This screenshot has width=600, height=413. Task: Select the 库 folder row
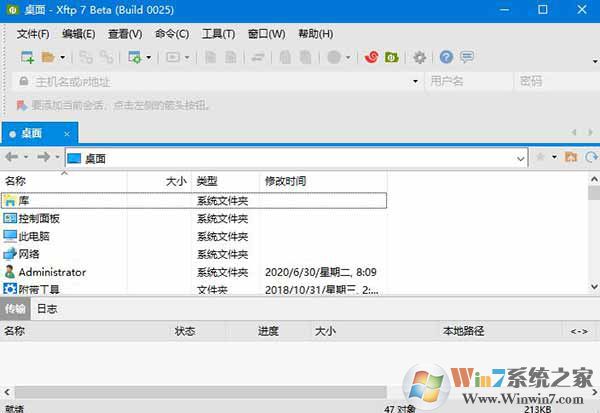(x=194, y=201)
